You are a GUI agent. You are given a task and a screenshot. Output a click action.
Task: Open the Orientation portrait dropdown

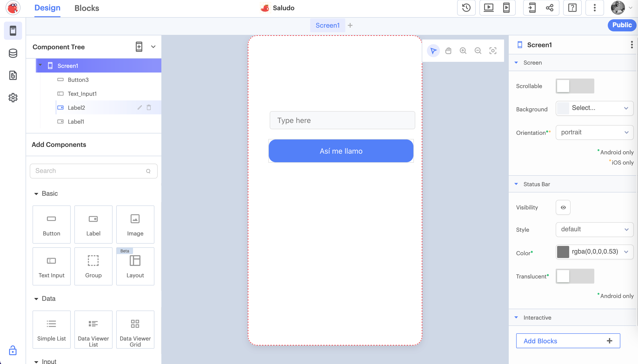[x=594, y=132]
